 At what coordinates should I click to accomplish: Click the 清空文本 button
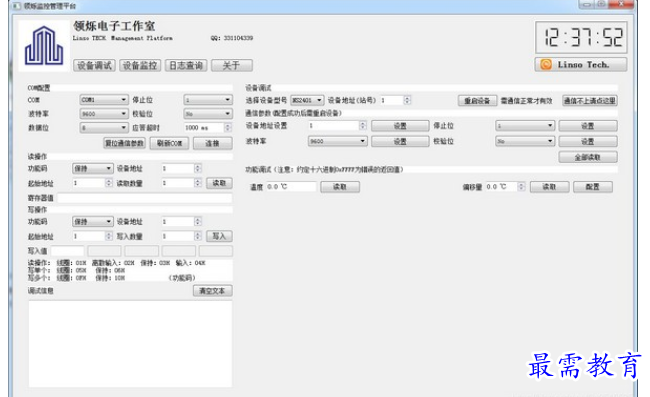tap(213, 291)
